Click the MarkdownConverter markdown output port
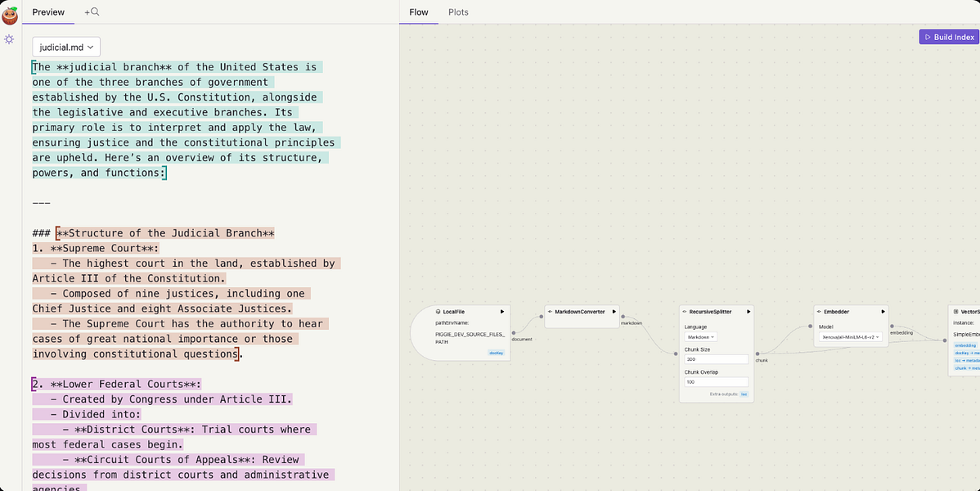980x491 pixels. click(x=622, y=318)
